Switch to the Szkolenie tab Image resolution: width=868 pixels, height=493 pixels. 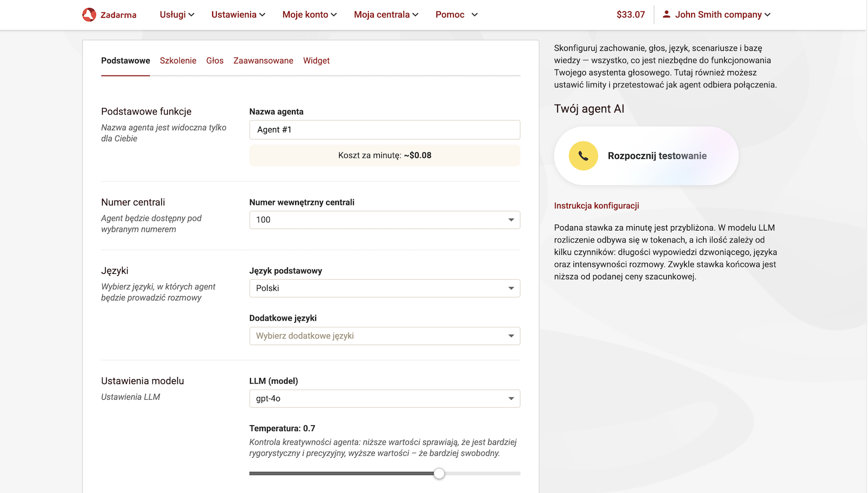point(178,61)
